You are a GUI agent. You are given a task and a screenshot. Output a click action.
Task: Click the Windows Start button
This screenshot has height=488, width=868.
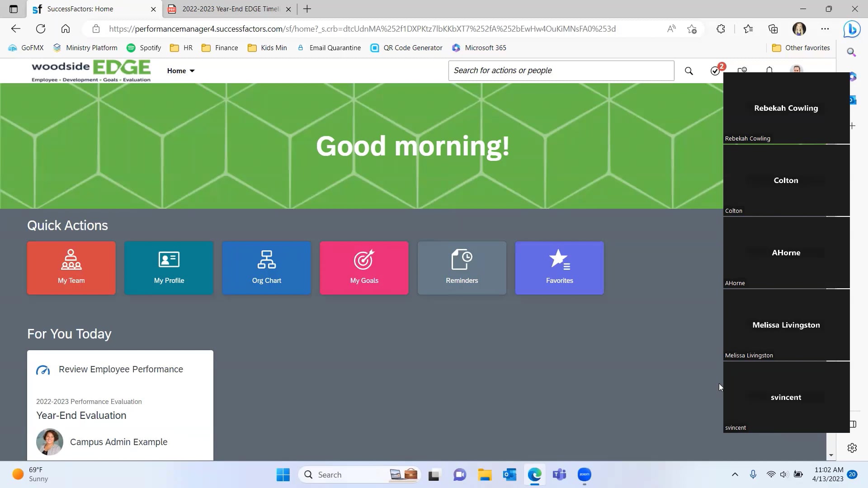(x=283, y=475)
